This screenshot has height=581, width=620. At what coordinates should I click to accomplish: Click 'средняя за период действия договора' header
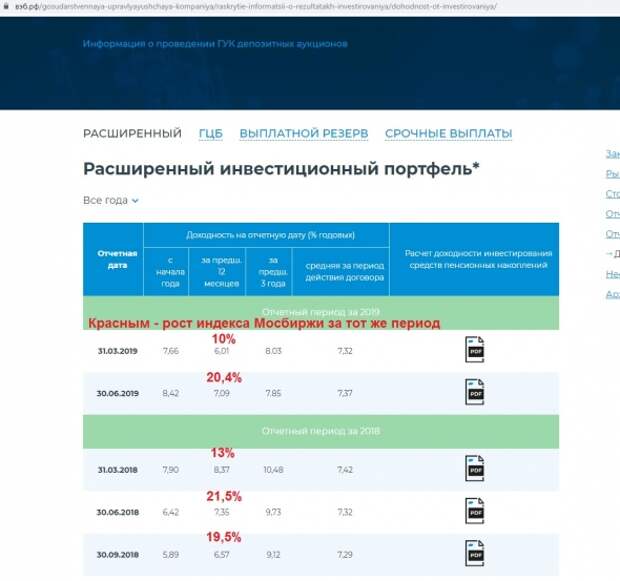(x=341, y=272)
